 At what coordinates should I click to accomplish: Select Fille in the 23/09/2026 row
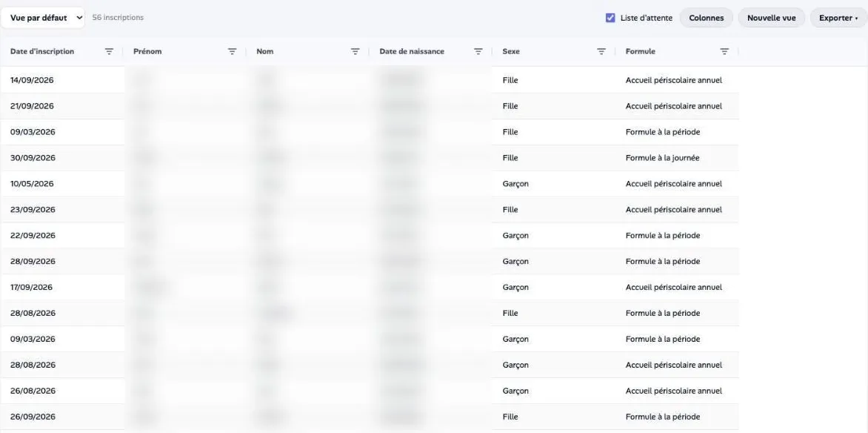[x=510, y=210]
